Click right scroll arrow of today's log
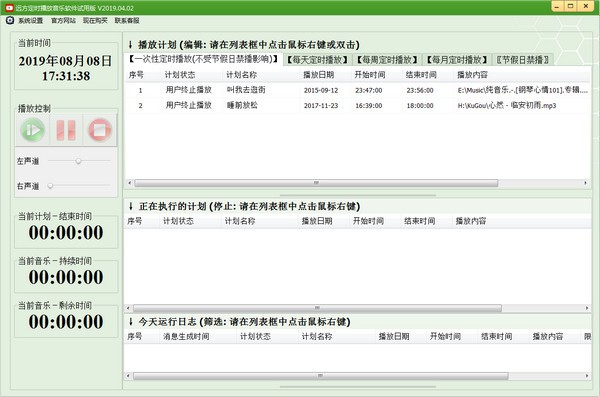600x397 pixels. point(587,376)
